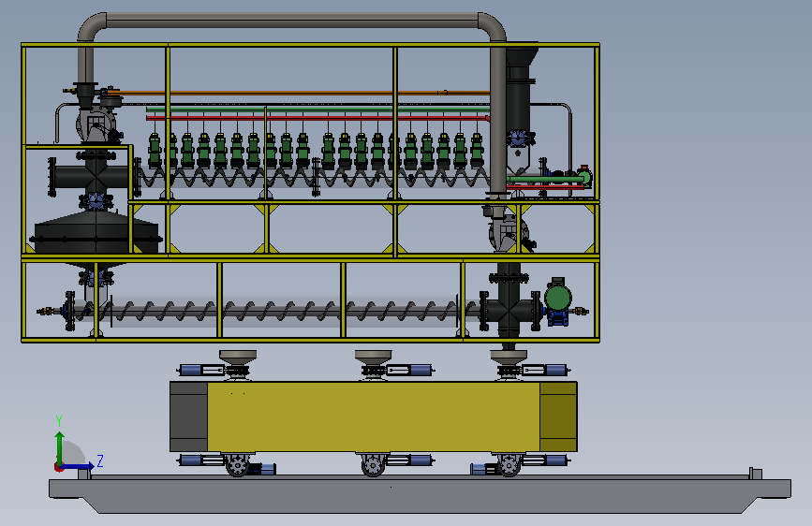
Task: Select the olive end panel on the wagon's right
Action: [558, 416]
